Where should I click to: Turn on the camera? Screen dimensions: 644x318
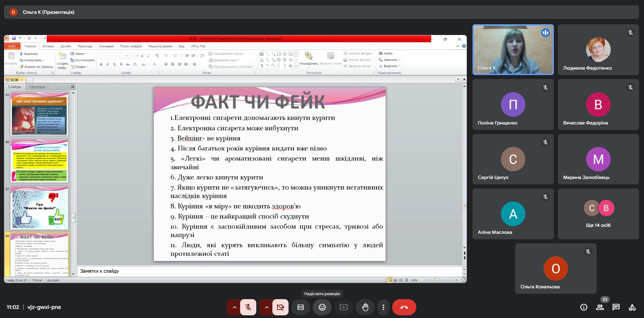point(280,307)
